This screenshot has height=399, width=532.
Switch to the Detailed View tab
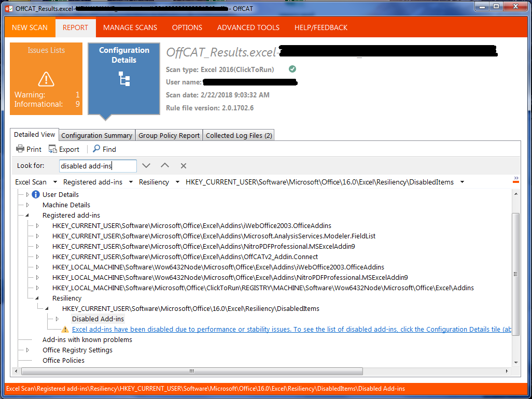click(x=34, y=135)
